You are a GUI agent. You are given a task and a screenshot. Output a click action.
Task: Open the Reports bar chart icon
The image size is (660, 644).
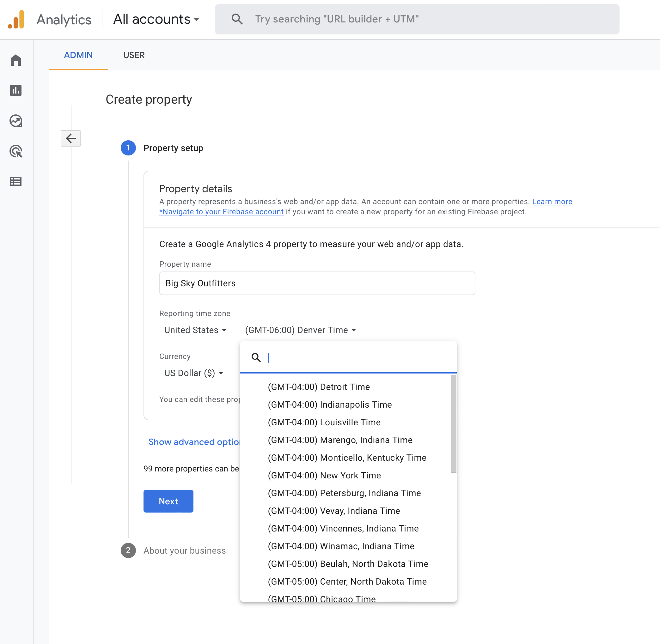(16, 90)
